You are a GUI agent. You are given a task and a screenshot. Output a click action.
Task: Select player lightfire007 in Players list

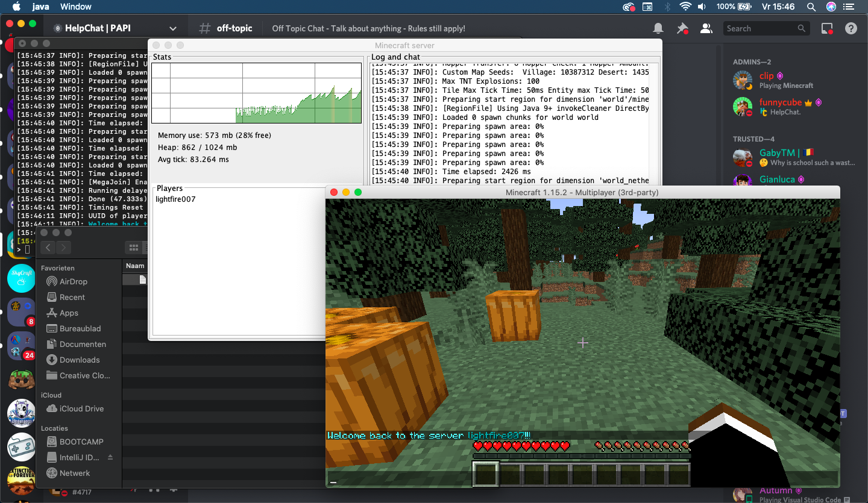(175, 199)
